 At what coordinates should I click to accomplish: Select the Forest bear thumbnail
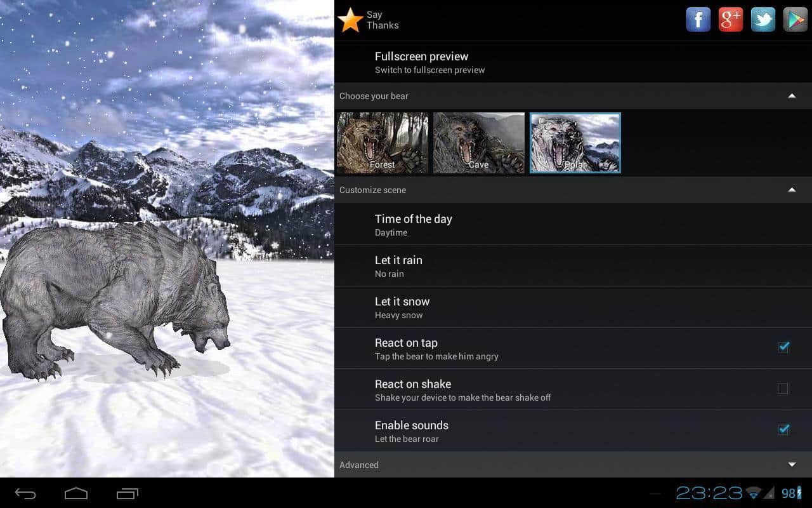click(383, 143)
